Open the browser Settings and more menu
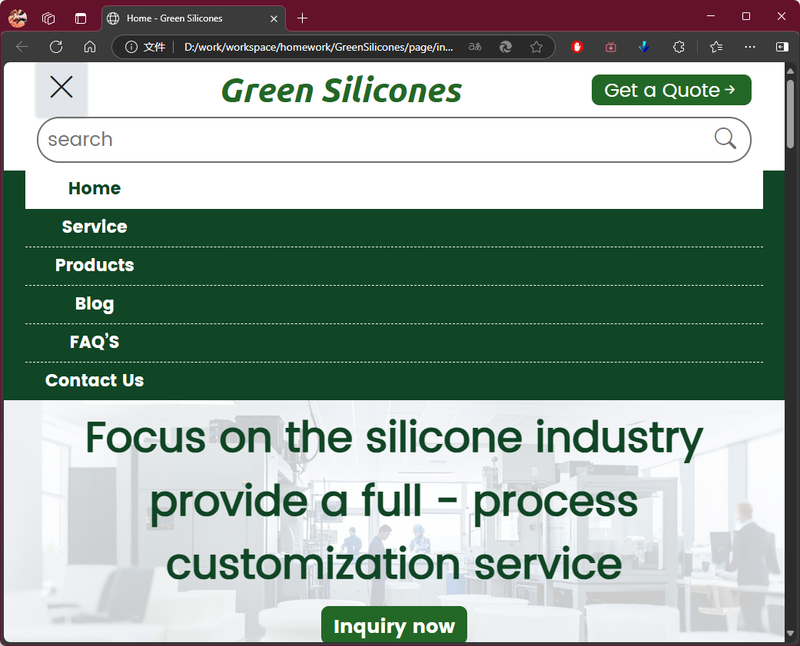Image resolution: width=800 pixels, height=646 pixels. (749, 47)
